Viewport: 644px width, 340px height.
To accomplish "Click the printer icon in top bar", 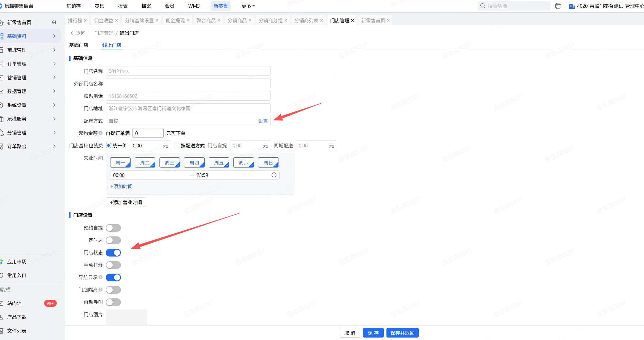I will point(558,6).
